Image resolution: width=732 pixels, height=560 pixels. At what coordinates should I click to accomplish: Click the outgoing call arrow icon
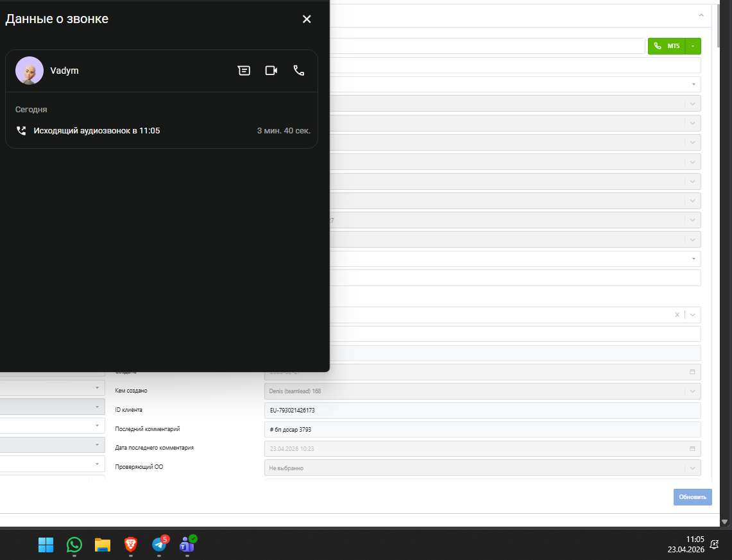click(21, 131)
